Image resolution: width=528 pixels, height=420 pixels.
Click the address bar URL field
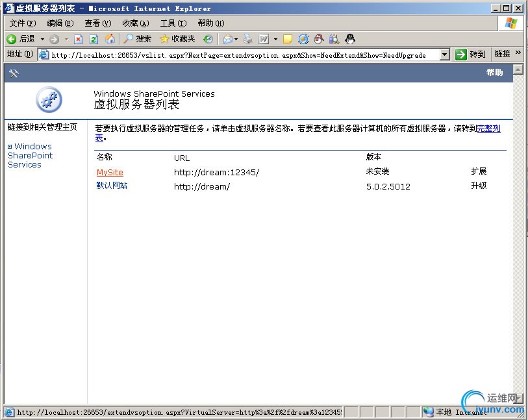point(244,55)
